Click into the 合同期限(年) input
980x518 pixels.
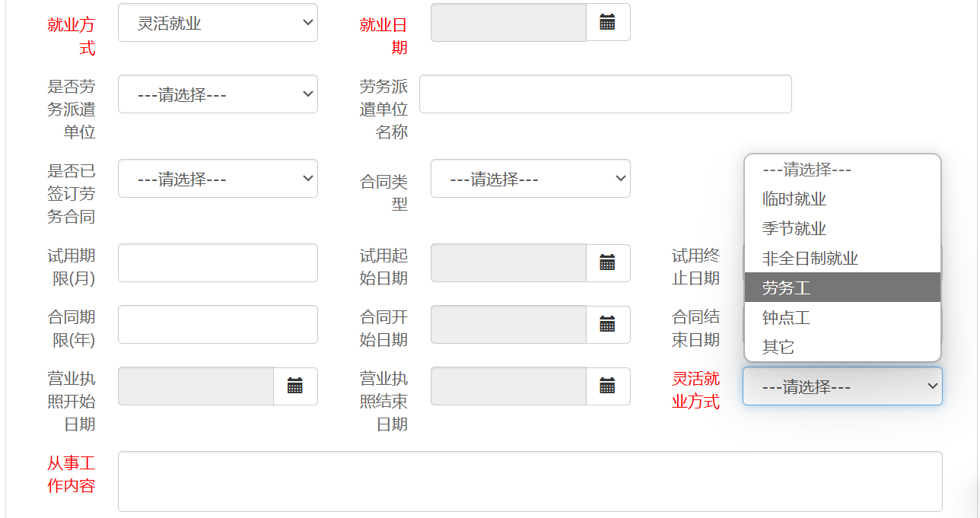[x=218, y=325]
